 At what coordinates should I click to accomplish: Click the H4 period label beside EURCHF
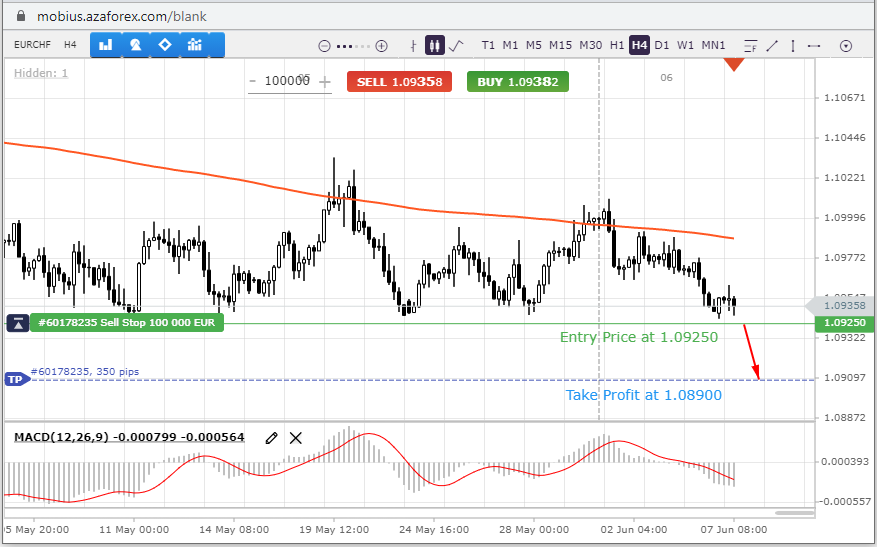click(x=70, y=45)
